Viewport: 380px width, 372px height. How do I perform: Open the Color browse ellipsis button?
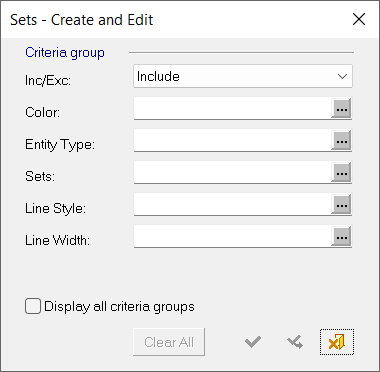(341, 108)
